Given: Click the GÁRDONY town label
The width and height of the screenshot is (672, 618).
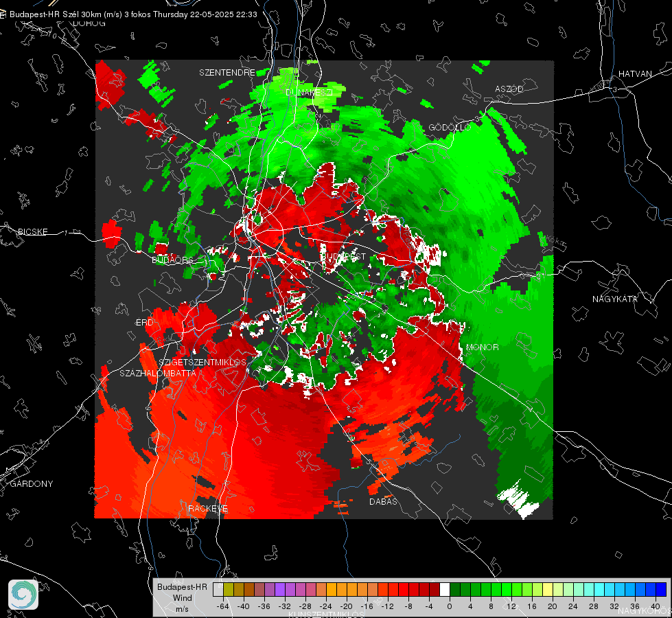Looking at the screenshot, I should coord(32,483).
